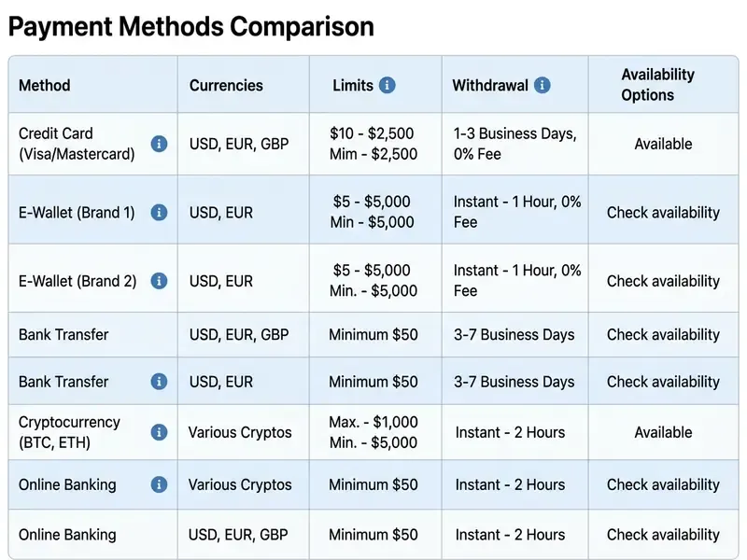Show info for E-Wallet (Brand 1)
Image resolution: width=747 pixels, height=560 pixels.
click(159, 212)
